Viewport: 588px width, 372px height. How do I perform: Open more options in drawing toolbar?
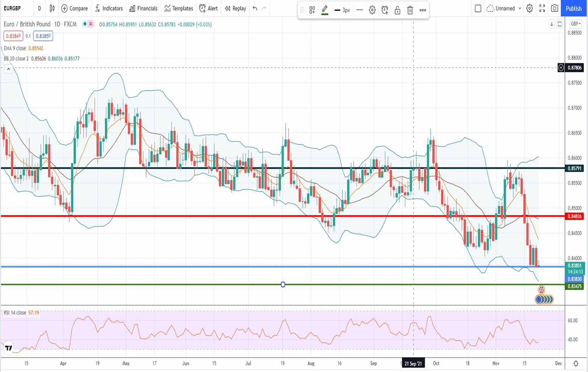tap(423, 10)
